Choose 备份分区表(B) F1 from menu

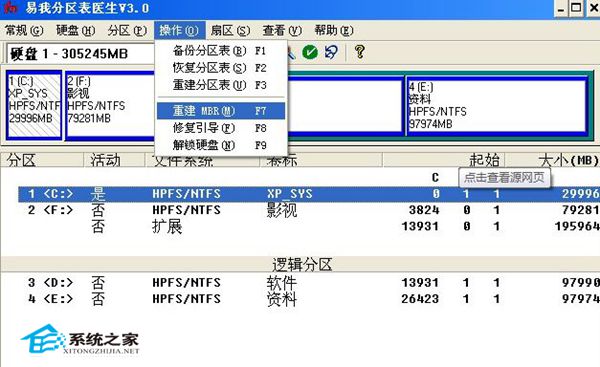point(221,51)
